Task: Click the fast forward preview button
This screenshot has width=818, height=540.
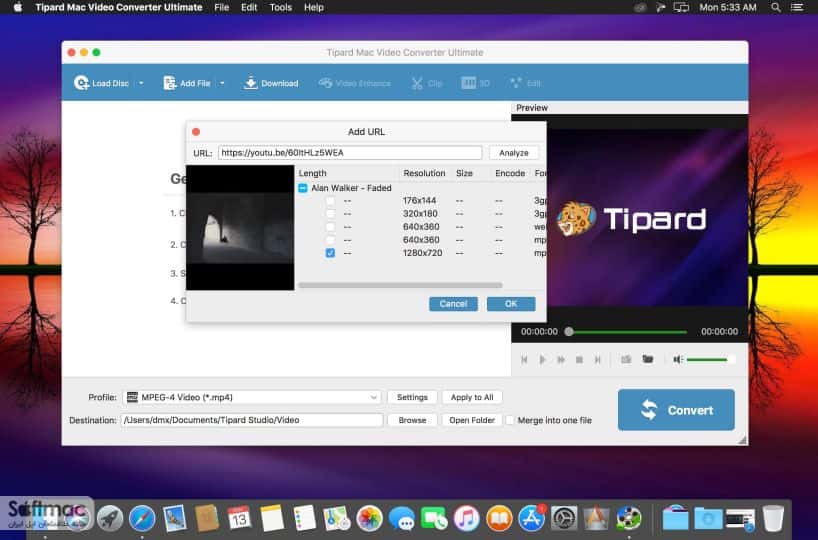Action: 561,359
